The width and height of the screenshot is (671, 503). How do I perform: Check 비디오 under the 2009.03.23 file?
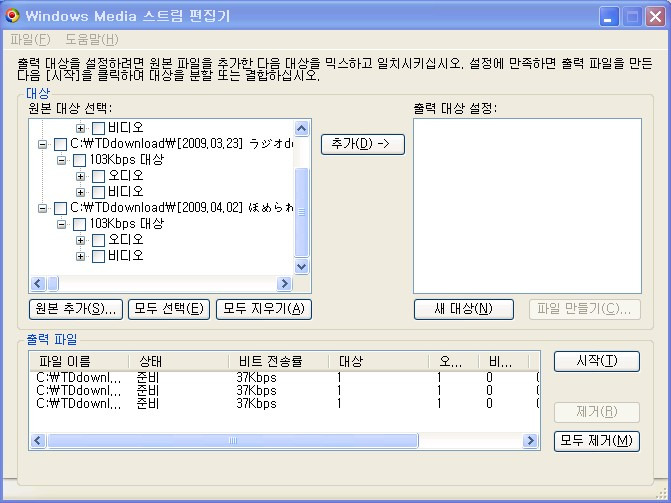coord(98,192)
